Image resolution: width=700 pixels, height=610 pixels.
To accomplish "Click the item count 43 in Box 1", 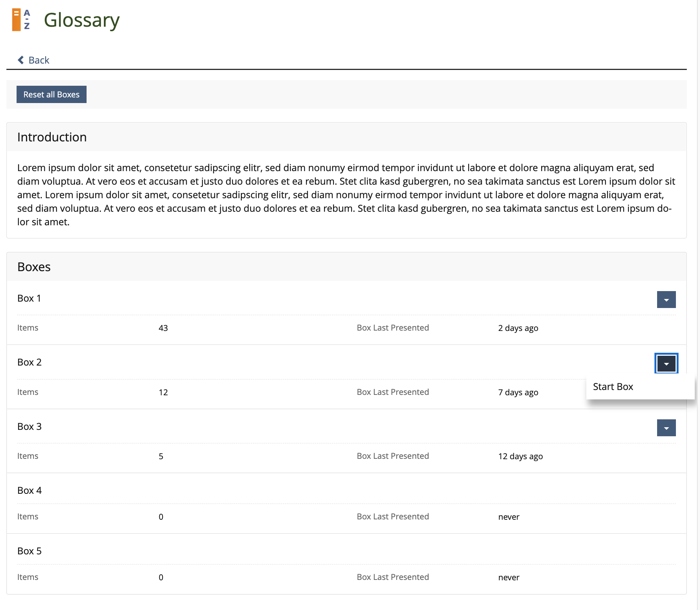I will click(163, 328).
